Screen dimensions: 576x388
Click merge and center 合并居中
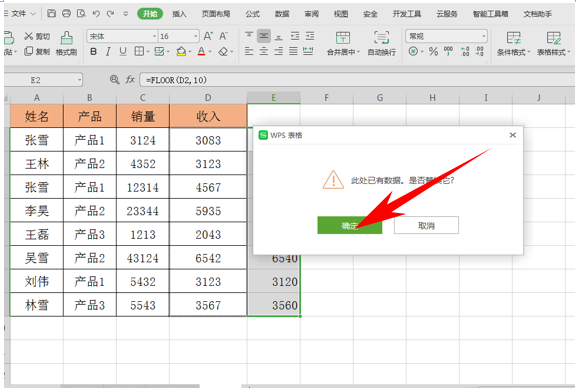(343, 43)
